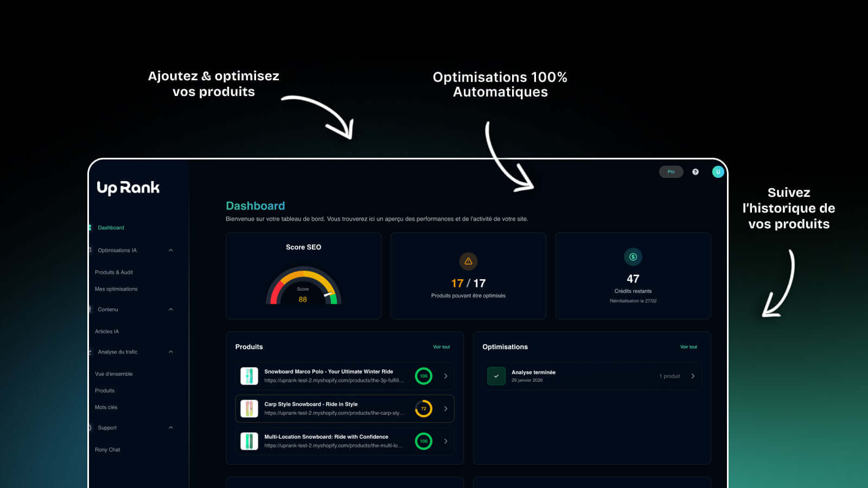Screen dimensions: 868x488
Task: Click Voir tout in the Produits panel
Action: pos(441,346)
